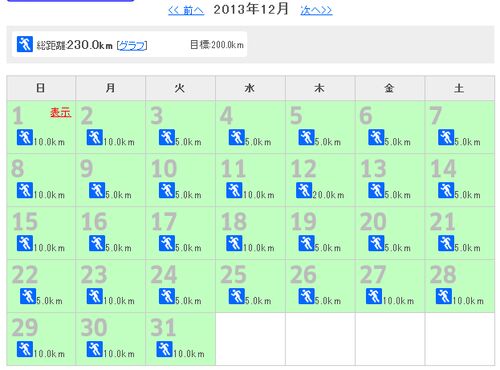Click runner icon on December 23
Screen dimensions: 500x370
point(95,296)
